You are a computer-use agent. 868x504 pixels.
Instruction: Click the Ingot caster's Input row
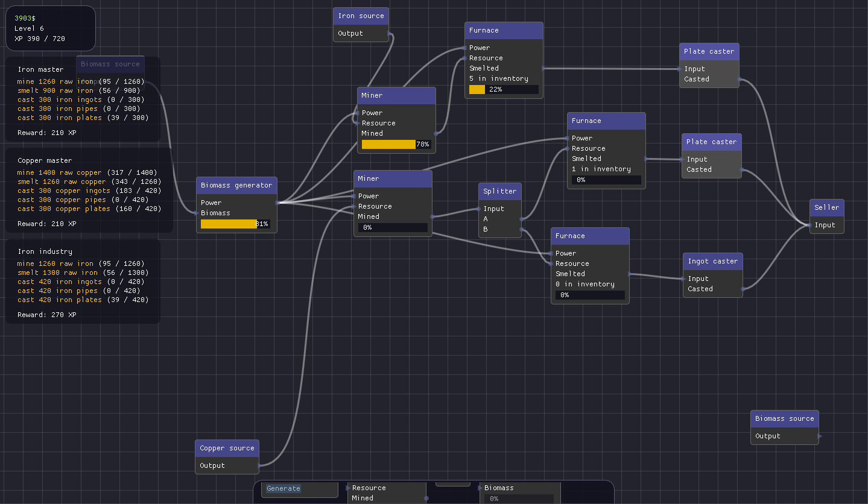pos(713,279)
